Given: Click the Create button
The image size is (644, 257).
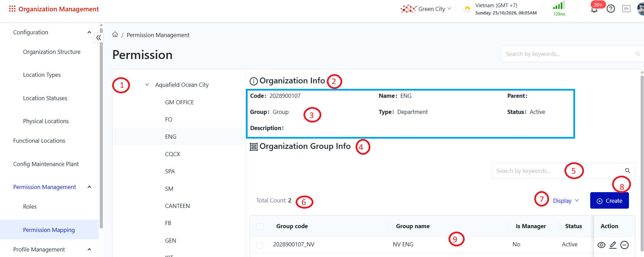Looking at the screenshot, I should (x=609, y=200).
